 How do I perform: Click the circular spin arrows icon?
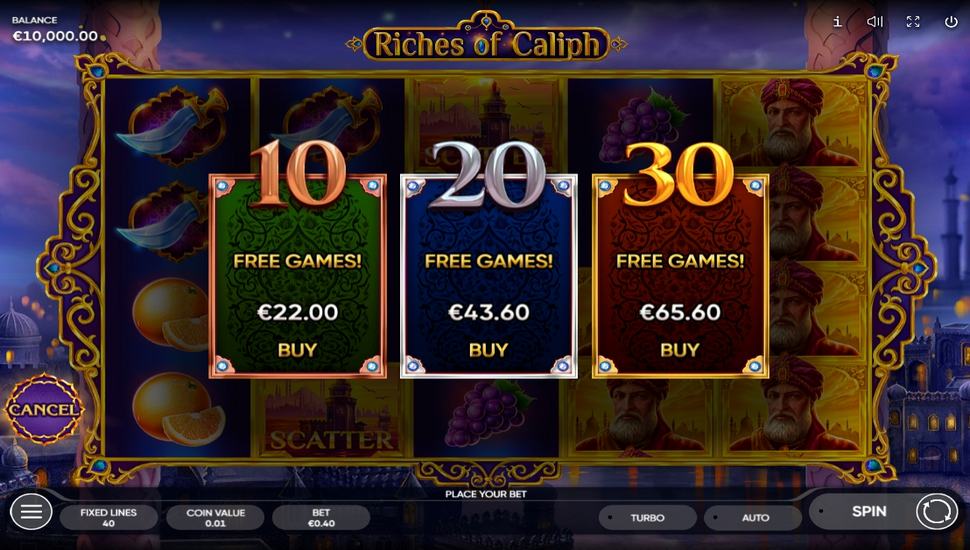pos(937,511)
